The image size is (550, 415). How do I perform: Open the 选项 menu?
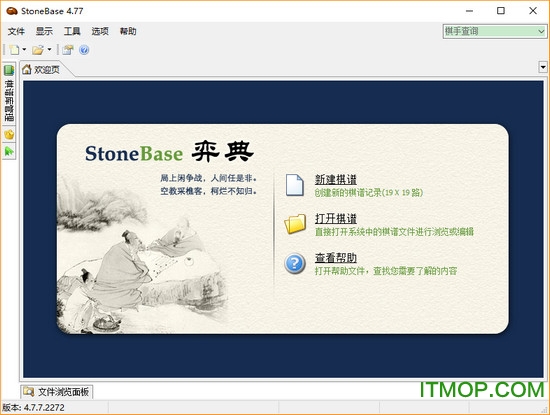pyautogui.click(x=100, y=32)
